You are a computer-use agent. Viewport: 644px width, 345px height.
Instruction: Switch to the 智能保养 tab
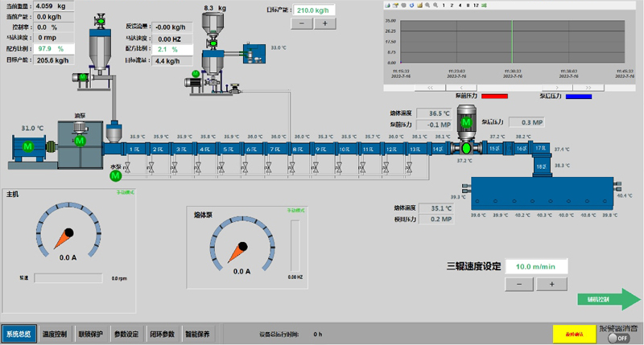coord(197,334)
